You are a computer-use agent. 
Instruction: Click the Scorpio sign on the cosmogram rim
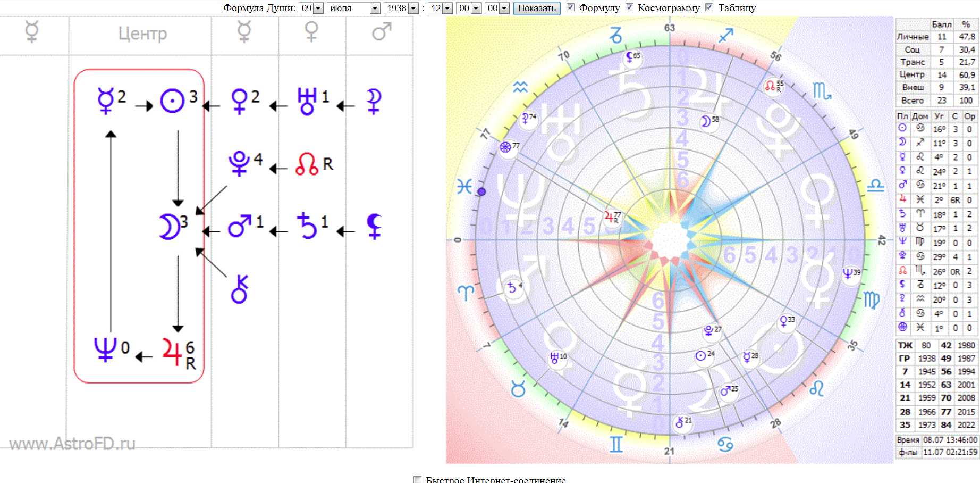click(x=822, y=91)
